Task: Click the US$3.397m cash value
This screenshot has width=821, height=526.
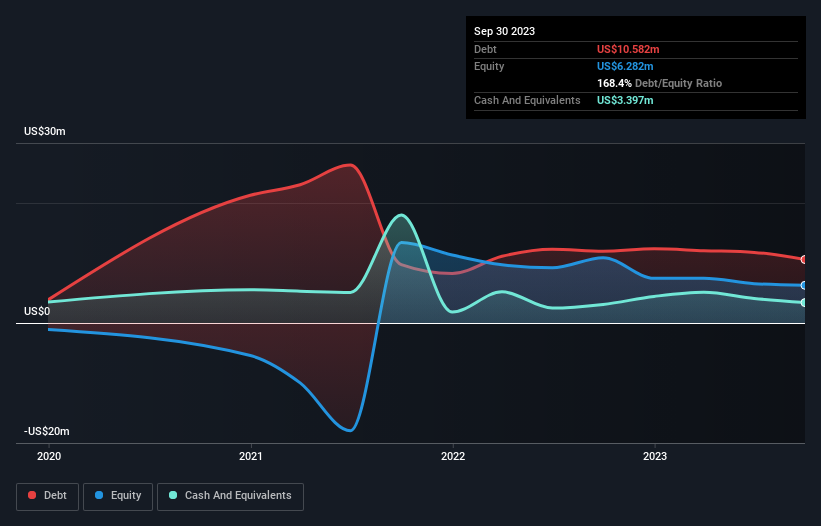Action: point(625,100)
